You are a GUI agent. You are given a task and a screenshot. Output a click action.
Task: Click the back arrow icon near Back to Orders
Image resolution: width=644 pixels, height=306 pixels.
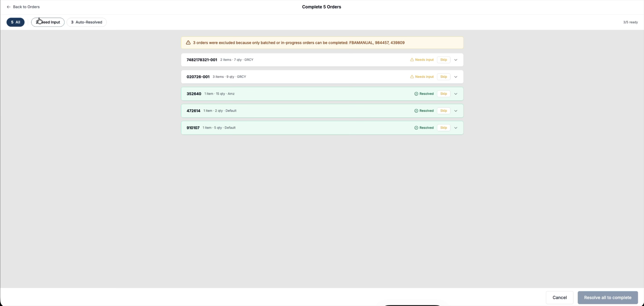[8, 7]
